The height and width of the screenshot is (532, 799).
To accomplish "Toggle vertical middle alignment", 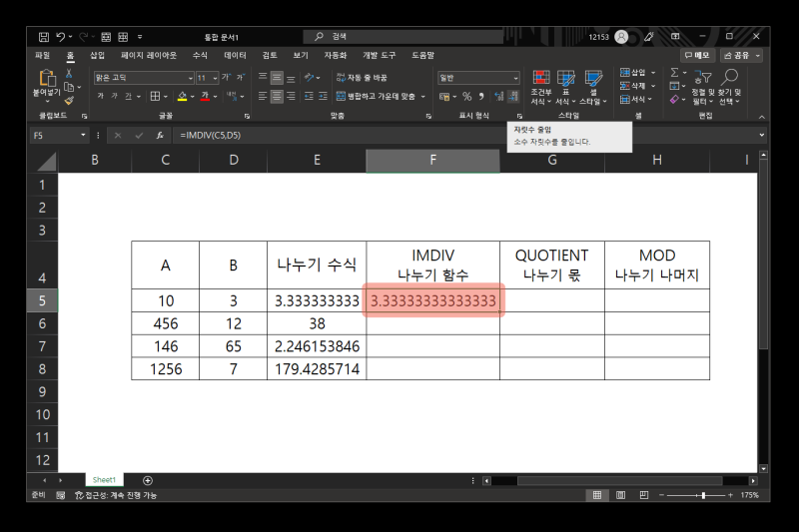I will point(277,78).
